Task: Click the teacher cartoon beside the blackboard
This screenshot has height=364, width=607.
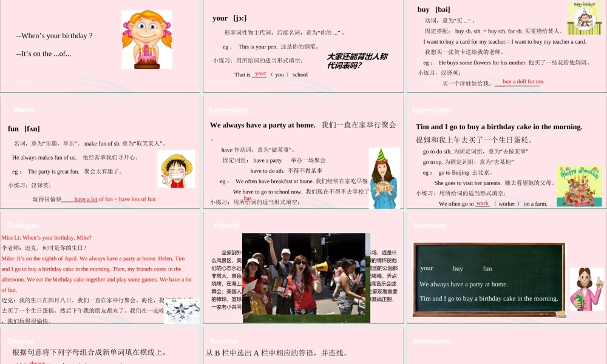Action: [x=586, y=289]
